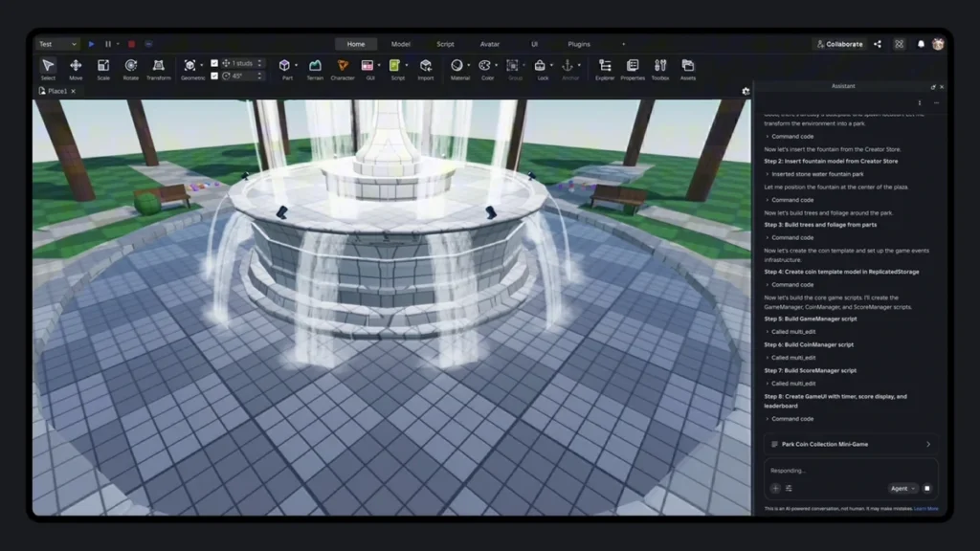Insert a new Part
This screenshot has height=551, width=980.
coord(283,65)
